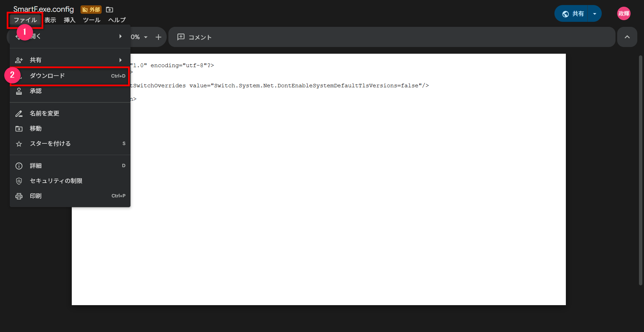Click the printer icon for 印刷

pyautogui.click(x=19, y=196)
